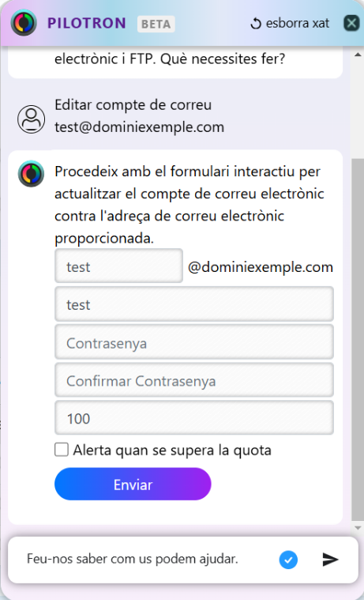Click the Pilotron logo in the header
The height and width of the screenshot is (600, 364).
[24, 23]
